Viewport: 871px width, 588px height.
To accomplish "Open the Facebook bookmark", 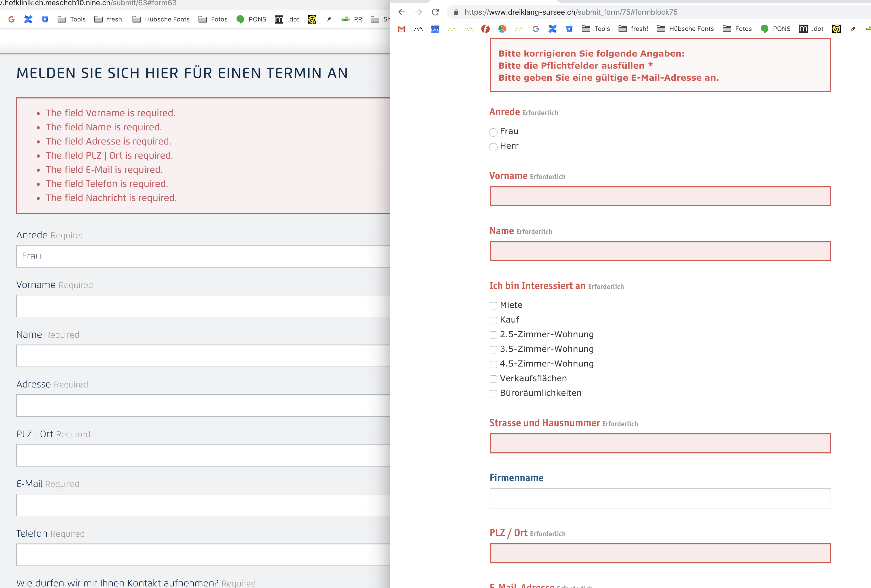I will [486, 29].
